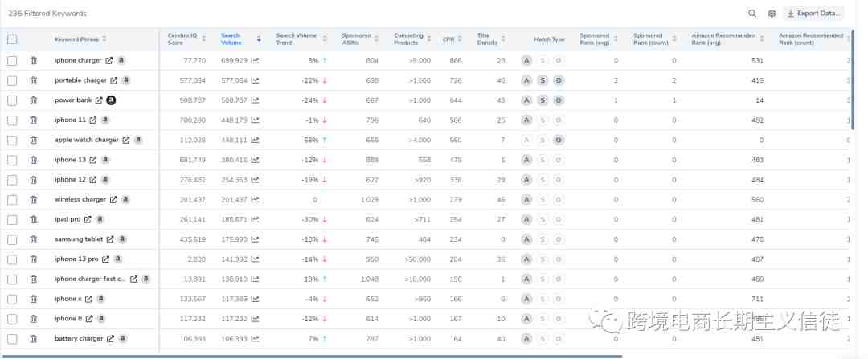The width and height of the screenshot is (868, 359).
Task: Delete the portable charger keyword row
Action: [33, 80]
